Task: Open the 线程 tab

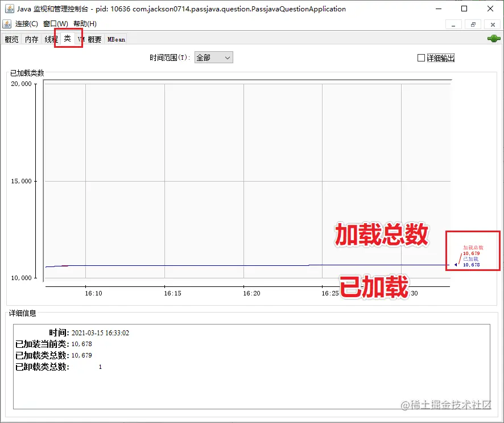Action: click(x=50, y=39)
